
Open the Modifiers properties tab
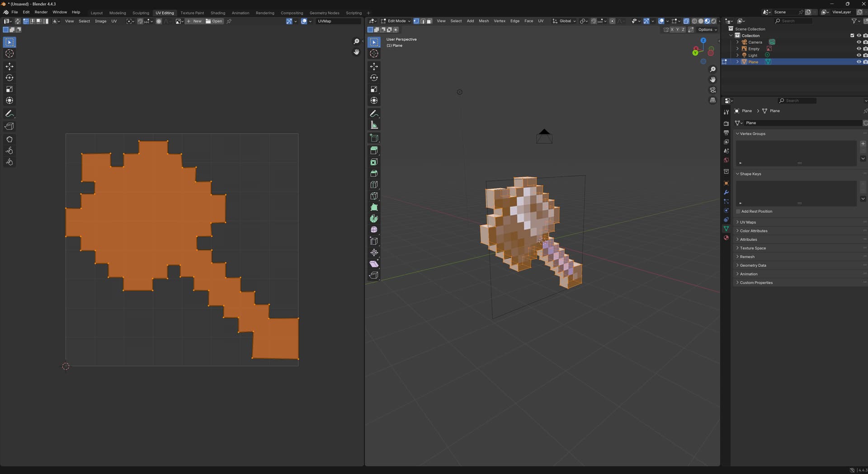click(x=726, y=192)
